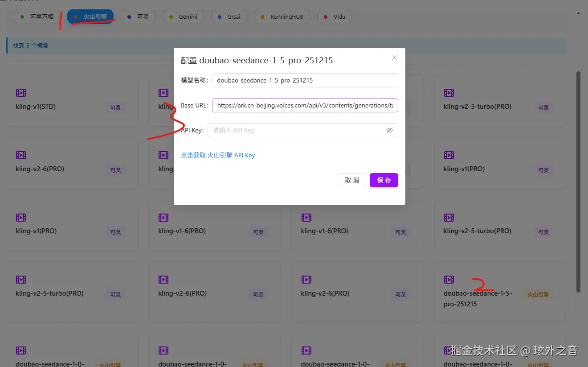Toggle the RunningHUB provider filter
588x367 pixels.
coord(282,16)
